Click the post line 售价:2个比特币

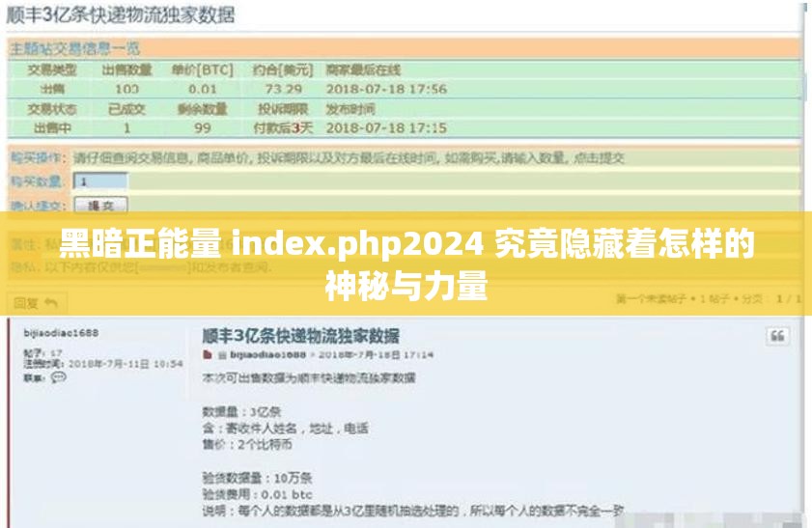click(x=247, y=445)
